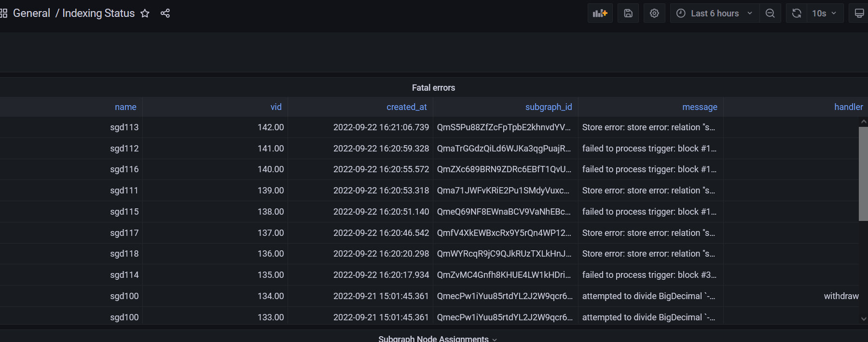Screen dimensions: 868x342
Task: Zoom out the time range
Action: coord(770,13)
